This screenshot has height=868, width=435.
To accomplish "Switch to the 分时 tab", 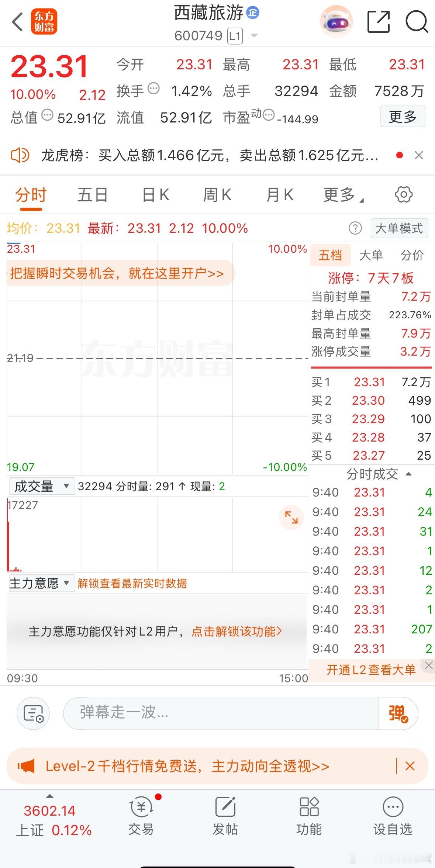I will (x=31, y=195).
